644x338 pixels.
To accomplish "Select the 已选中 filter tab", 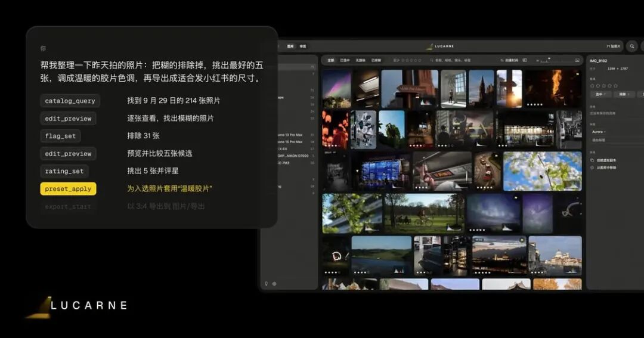I will pos(345,60).
